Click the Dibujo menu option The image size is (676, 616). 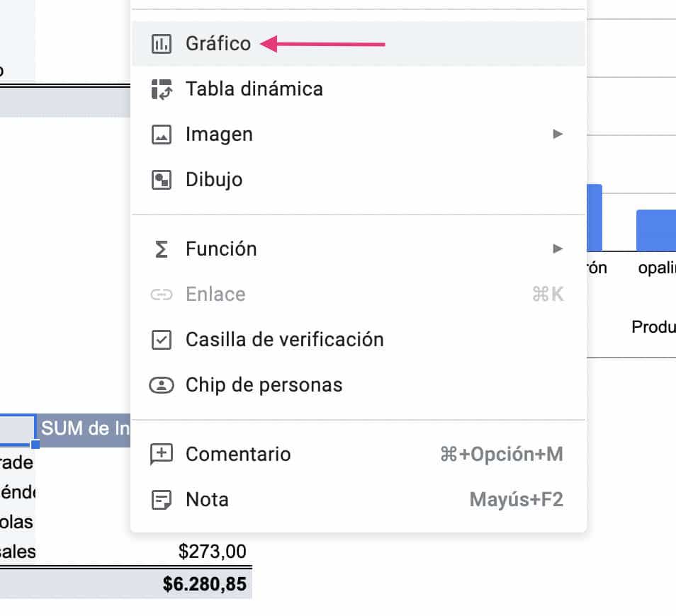point(213,180)
